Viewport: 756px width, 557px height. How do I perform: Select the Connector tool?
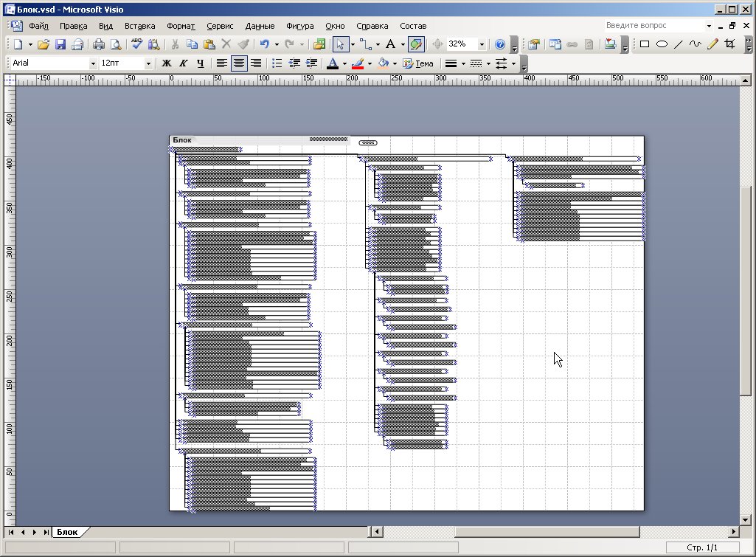coord(366,44)
